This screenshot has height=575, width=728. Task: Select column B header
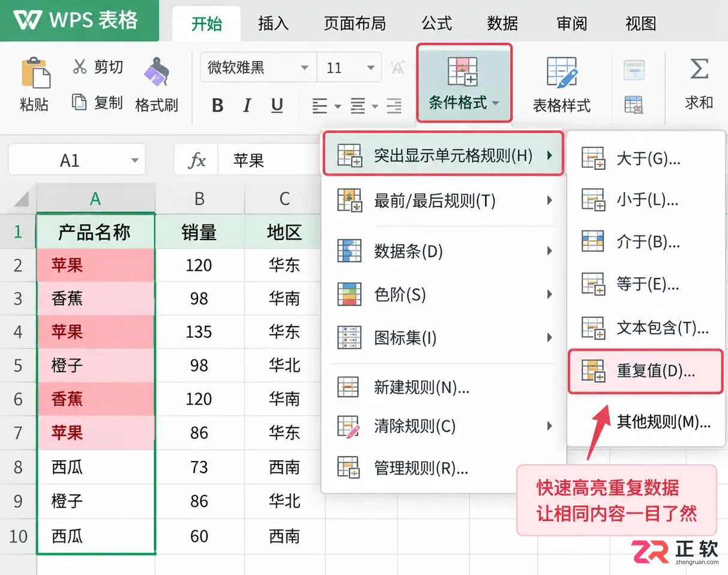click(x=199, y=199)
